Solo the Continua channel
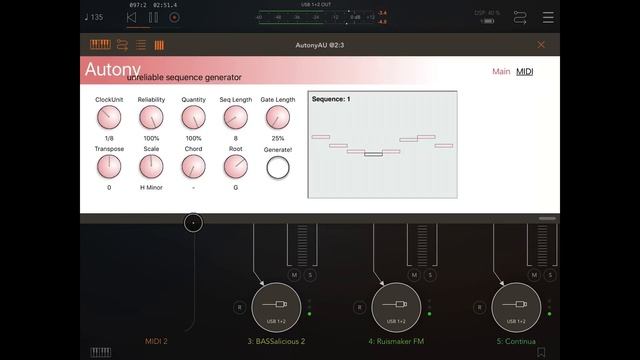 click(x=550, y=275)
